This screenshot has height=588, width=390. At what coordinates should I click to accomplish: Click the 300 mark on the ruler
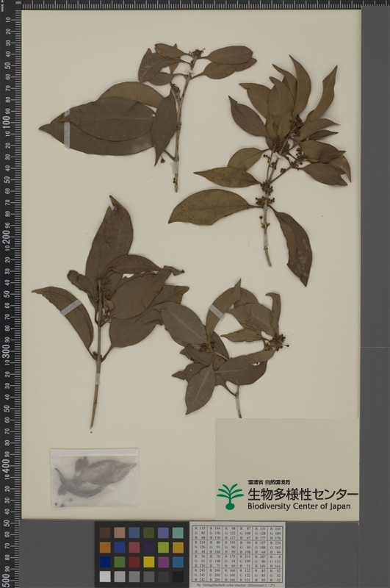(7, 350)
